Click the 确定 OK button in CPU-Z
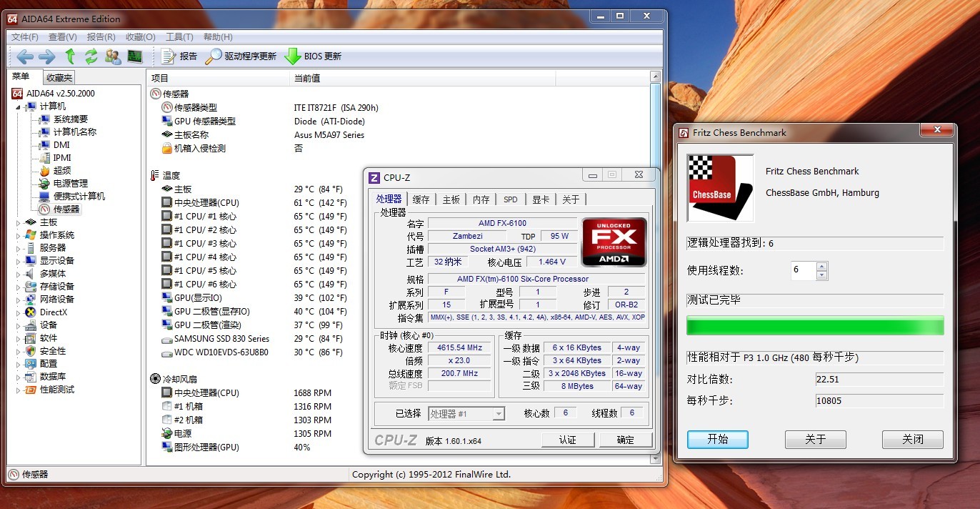This screenshot has width=980, height=509. pos(626,440)
